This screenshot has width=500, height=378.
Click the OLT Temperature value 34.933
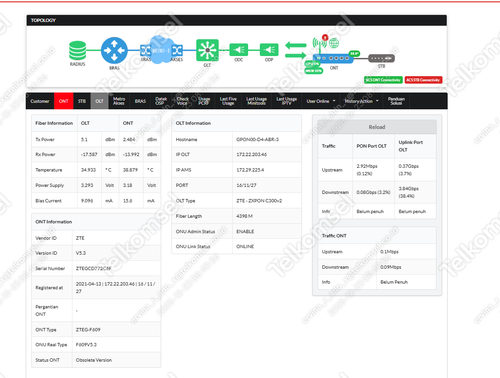[88, 170]
